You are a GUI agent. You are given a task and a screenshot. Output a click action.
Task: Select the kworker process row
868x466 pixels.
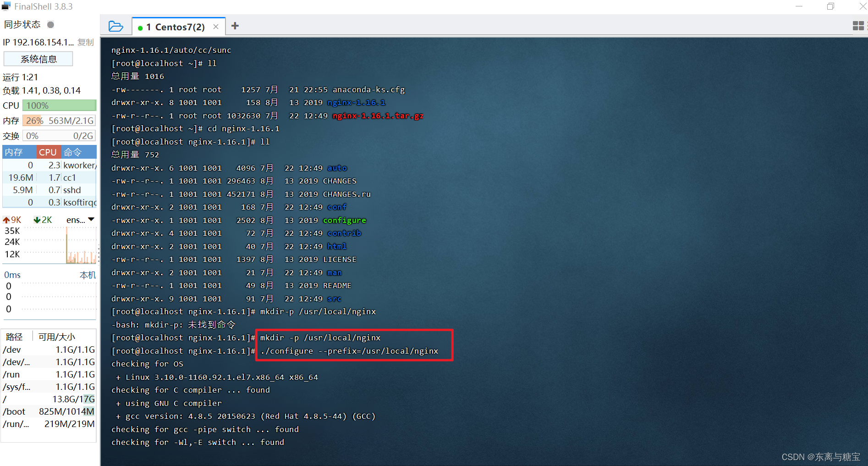click(49, 165)
